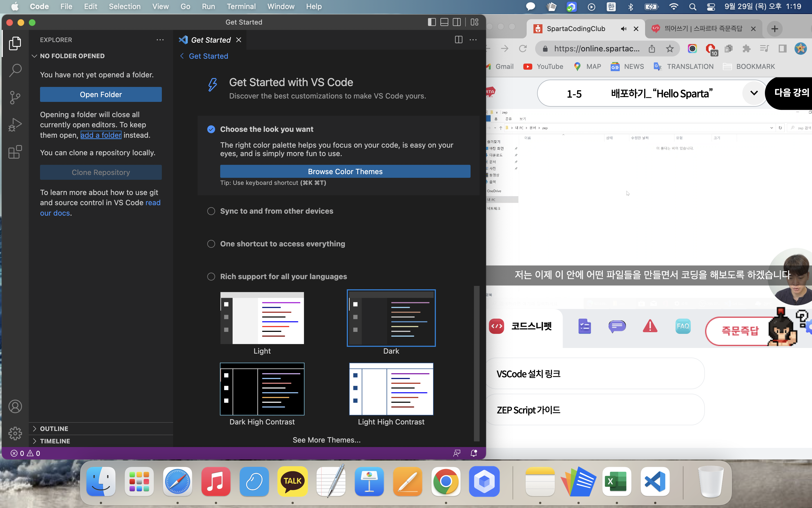Image resolution: width=812 pixels, height=508 pixels.
Task: Open the Manage gear menu
Action: coord(15,433)
